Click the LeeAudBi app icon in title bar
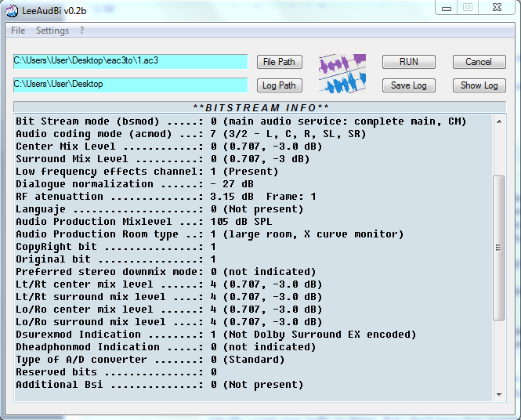Screen dimensions: 521x420 coord(12,11)
